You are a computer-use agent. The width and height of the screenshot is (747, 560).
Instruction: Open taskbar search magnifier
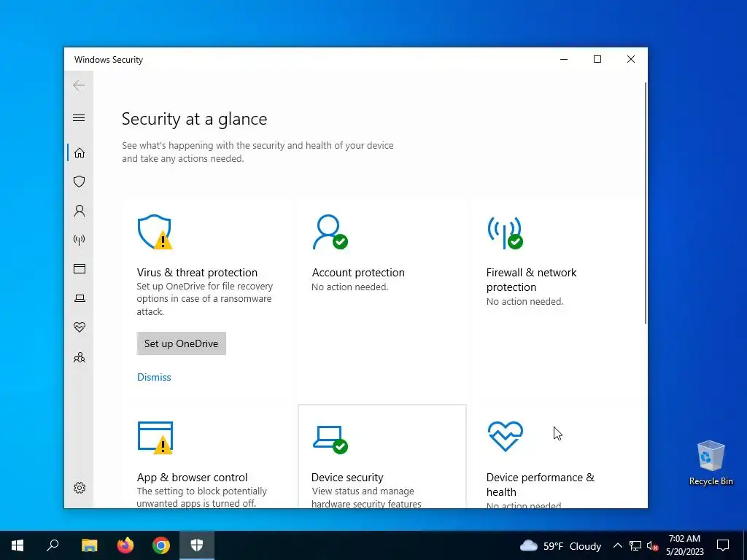click(53, 545)
